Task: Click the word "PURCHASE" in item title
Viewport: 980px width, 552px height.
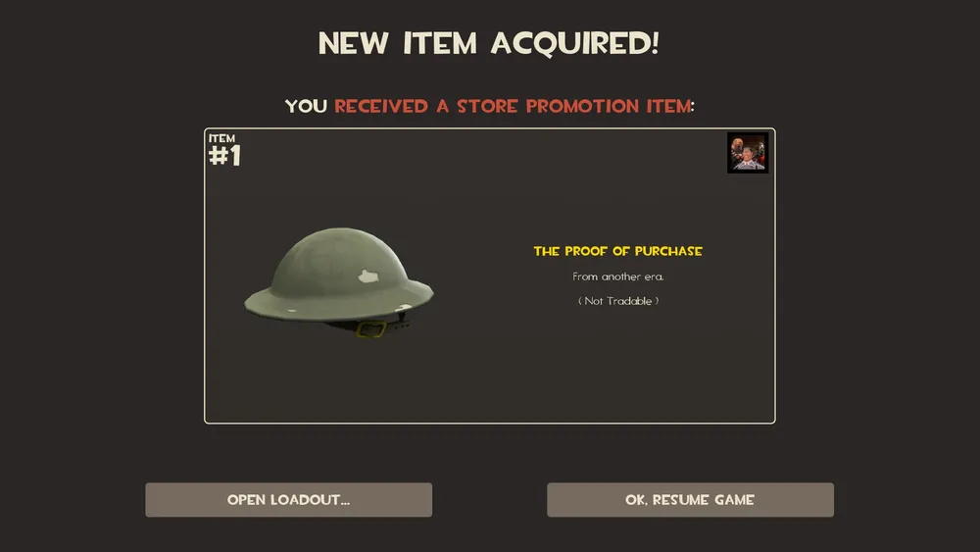Action: [x=668, y=251]
